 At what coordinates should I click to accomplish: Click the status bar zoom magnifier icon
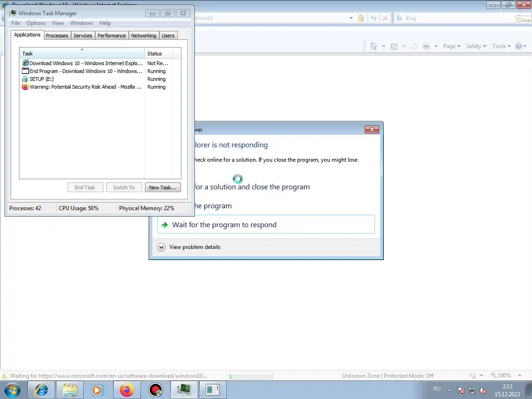(494, 375)
